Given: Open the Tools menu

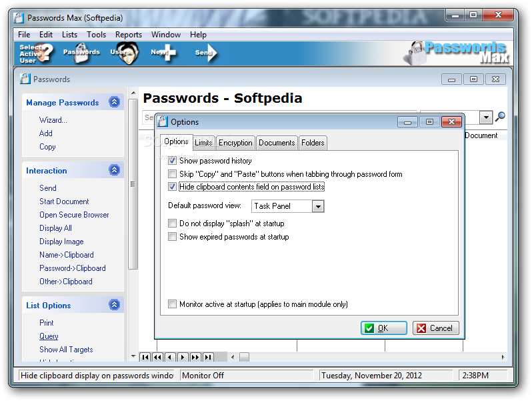Looking at the screenshot, I should pyautogui.click(x=97, y=35).
